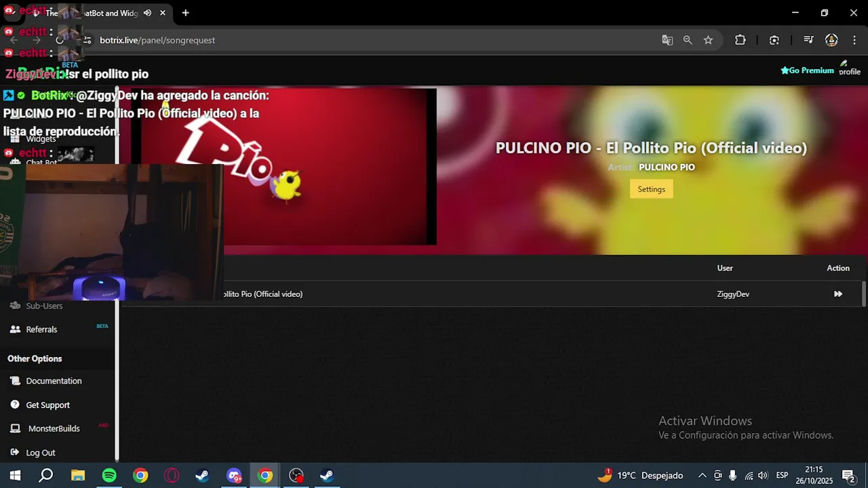Close the BotRix browser tab
868x488 pixels.
pos(163,13)
